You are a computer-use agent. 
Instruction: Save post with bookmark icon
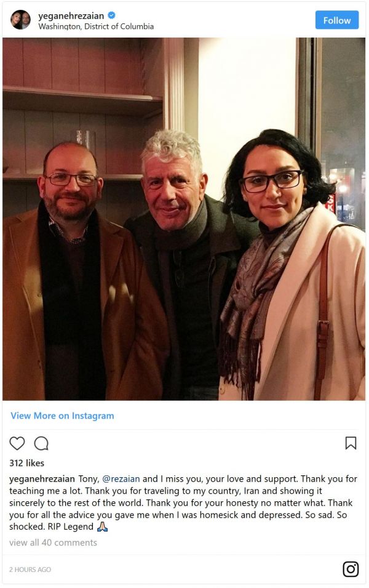click(351, 443)
